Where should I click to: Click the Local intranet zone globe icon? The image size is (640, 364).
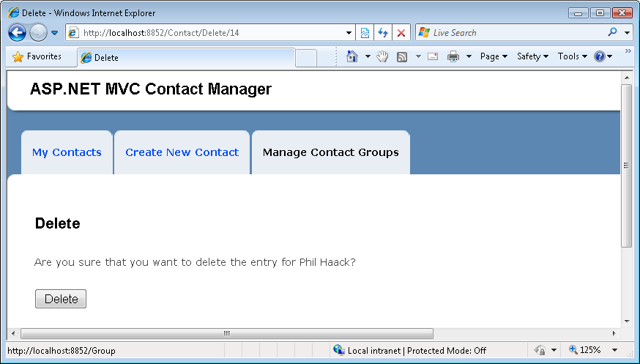[339, 350]
